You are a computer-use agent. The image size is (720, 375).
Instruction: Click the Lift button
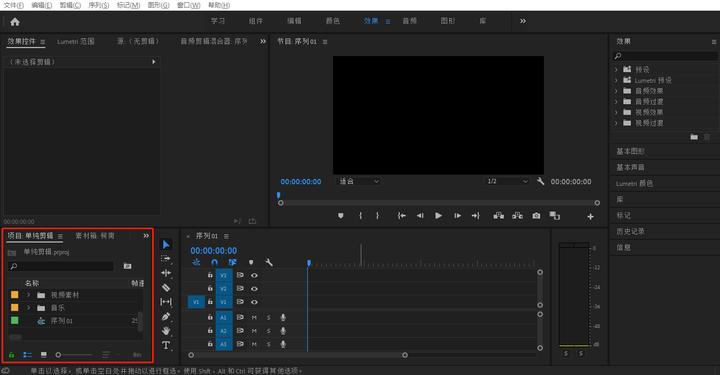tap(499, 216)
